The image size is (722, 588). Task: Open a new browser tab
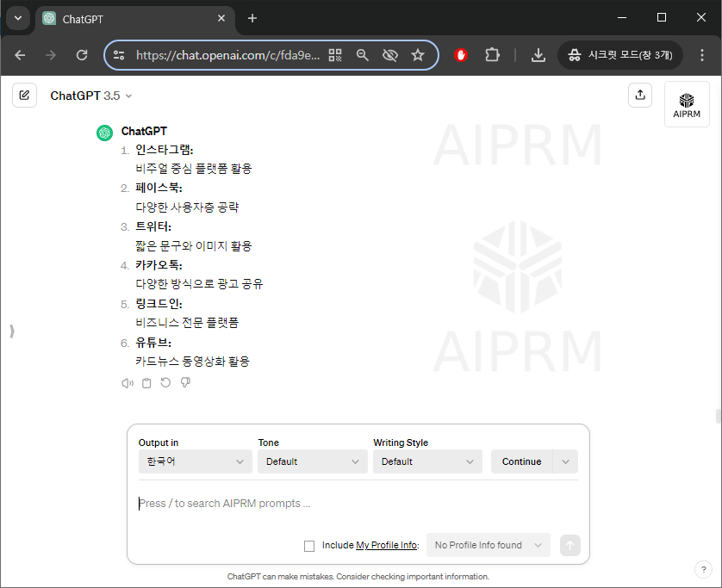click(252, 18)
